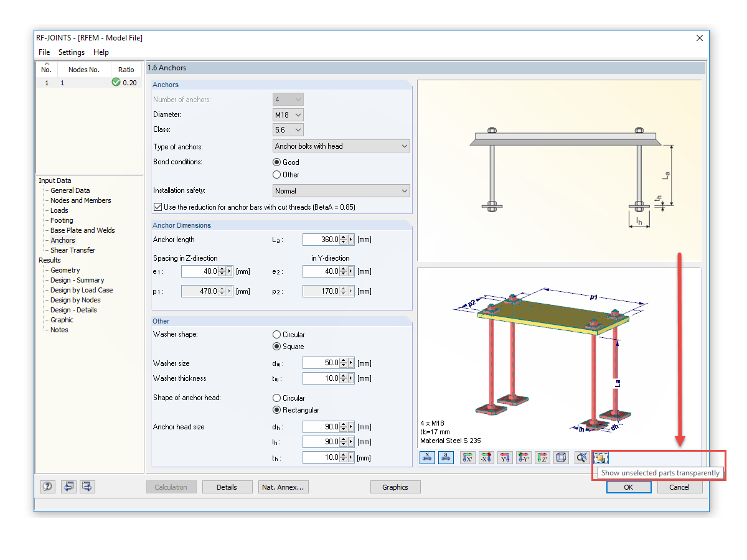Viewport: 747px width, 560px height.
Task: Open the anchor Diameter dropdown M18
Action: 288,115
